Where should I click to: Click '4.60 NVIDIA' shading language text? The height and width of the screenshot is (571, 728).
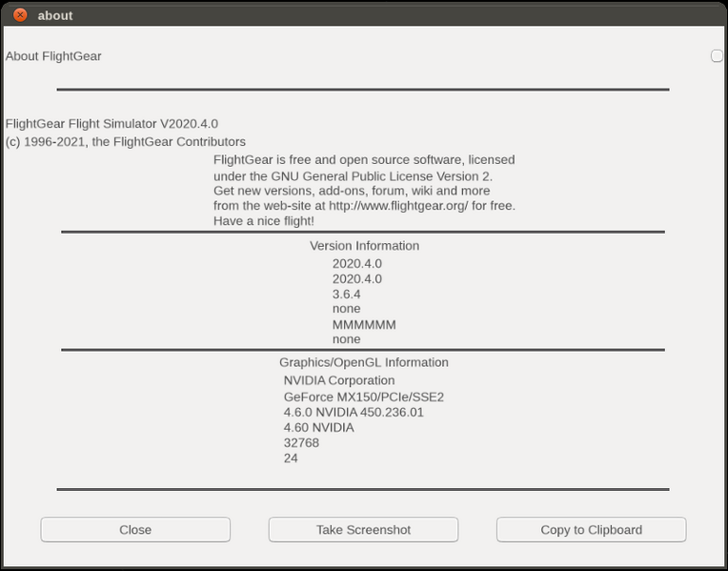(x=318, y=427)
